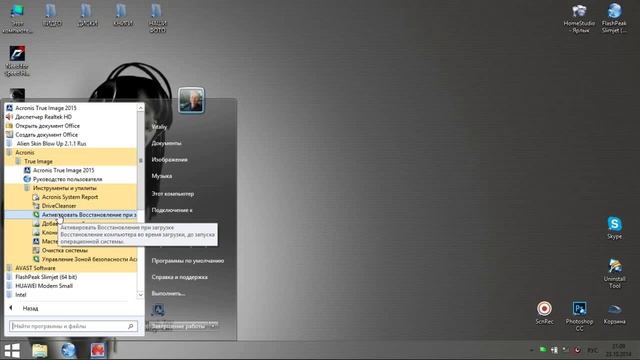The height and width of the screenshot is (360, 640).
Task: Open Этот компьютер in Start menu
Action: point(173,193)
